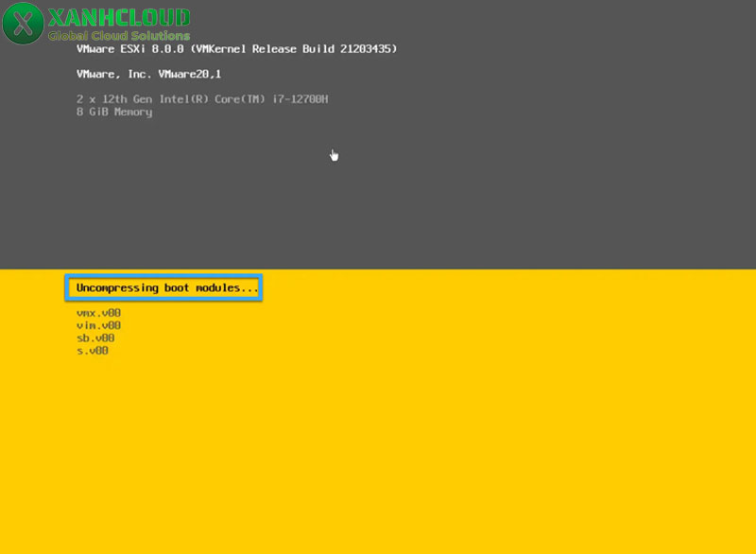Select the vmx.v00 module entry

(98, 313)
